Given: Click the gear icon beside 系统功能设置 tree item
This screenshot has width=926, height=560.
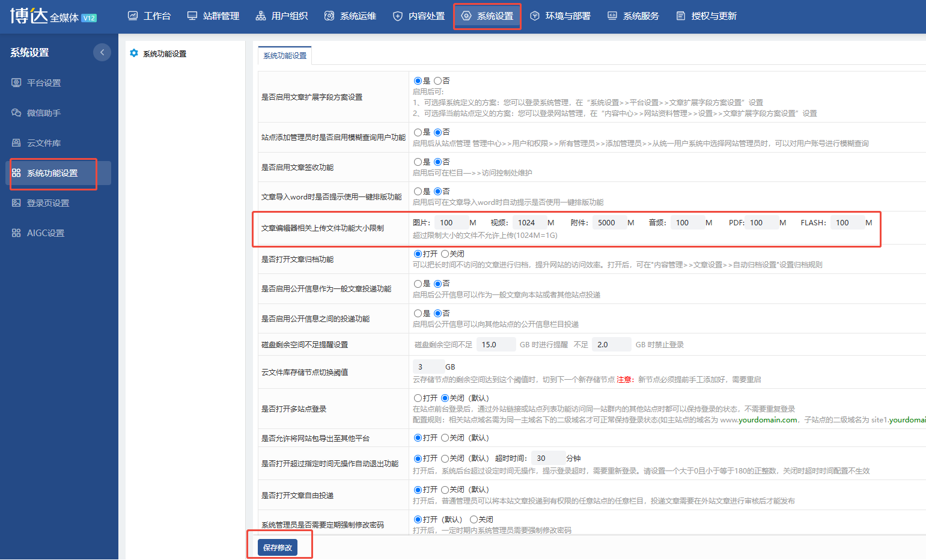Looking at the screenshot, I should (134, 53).
